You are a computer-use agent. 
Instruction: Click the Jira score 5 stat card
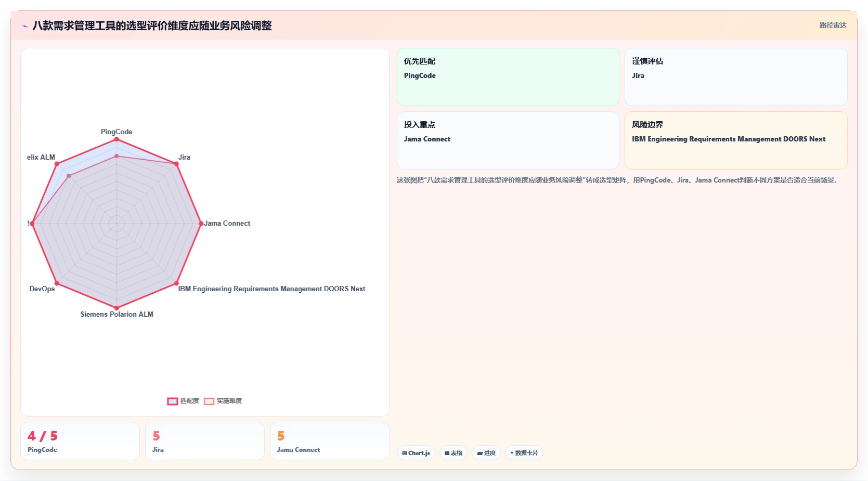tap(205, 441)
